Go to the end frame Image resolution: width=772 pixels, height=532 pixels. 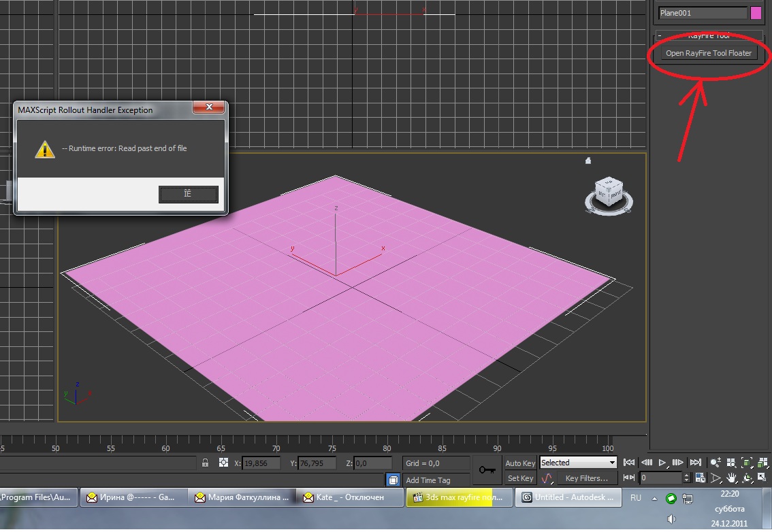click(x=696, y=463)
